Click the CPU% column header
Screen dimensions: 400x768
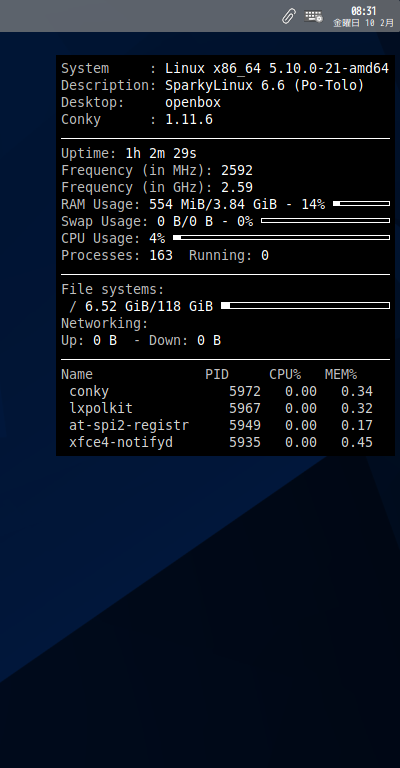pyautogui.click(x=285, y=375)
